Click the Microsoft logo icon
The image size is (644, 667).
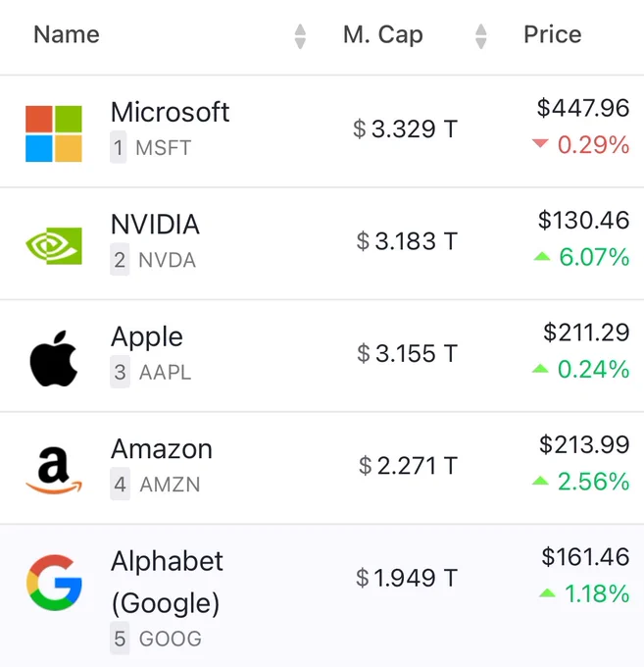(54, 133)
